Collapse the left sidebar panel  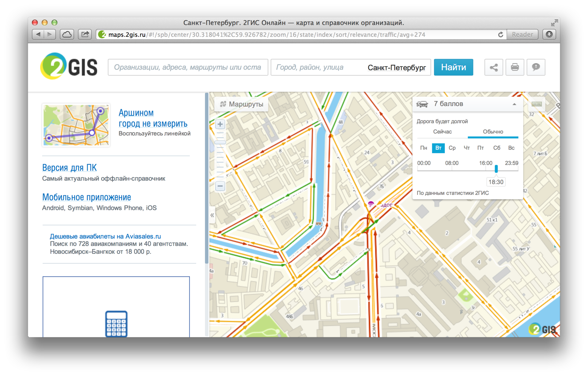[x=212, y=215]
